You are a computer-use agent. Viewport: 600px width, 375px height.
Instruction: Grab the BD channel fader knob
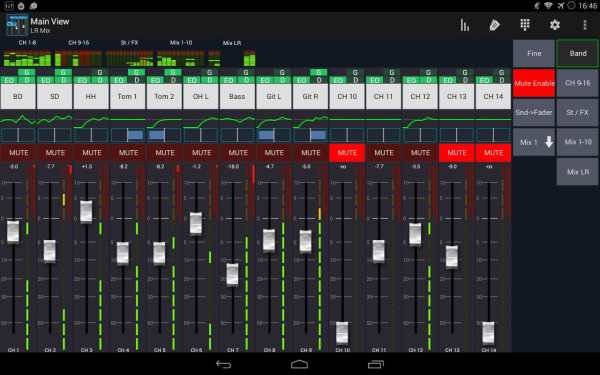pos(13,232)
